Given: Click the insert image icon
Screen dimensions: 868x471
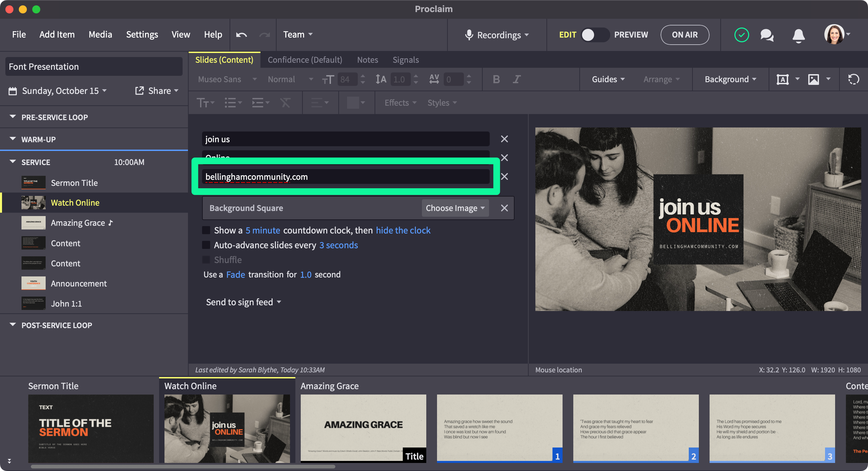Looking at the screenshot, I should (813, 80).
